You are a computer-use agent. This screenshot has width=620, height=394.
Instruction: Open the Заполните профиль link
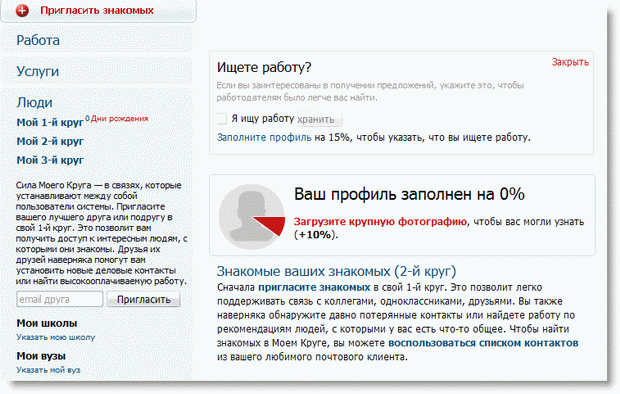(x=264, y=138)
